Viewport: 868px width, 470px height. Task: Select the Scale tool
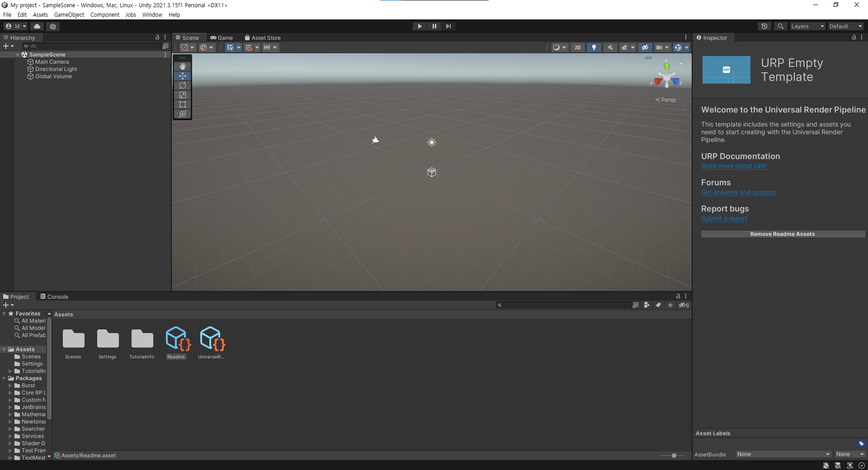click(x=183, y=95)
